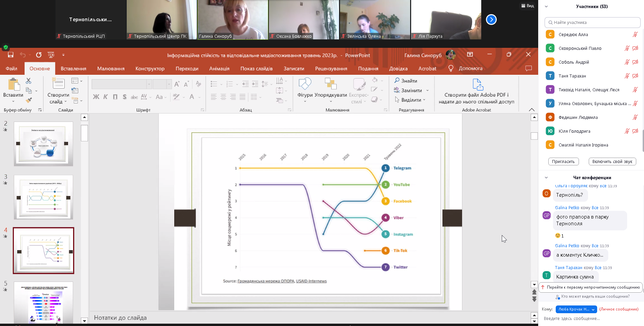644x326 pixels.
Task: Align text left in the paragraph group
Action: coord(214,97)
